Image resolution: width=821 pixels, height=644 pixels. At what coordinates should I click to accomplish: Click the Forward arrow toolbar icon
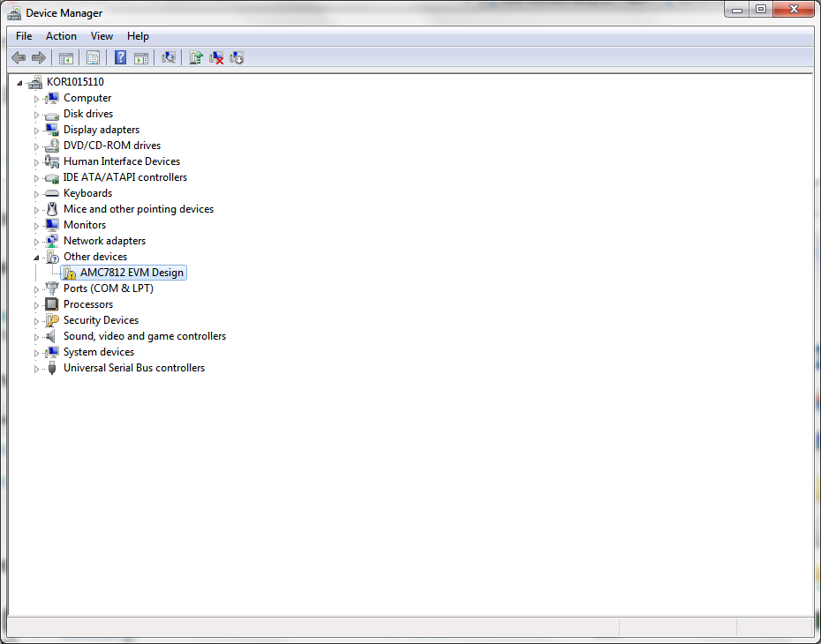coord(39,57)
